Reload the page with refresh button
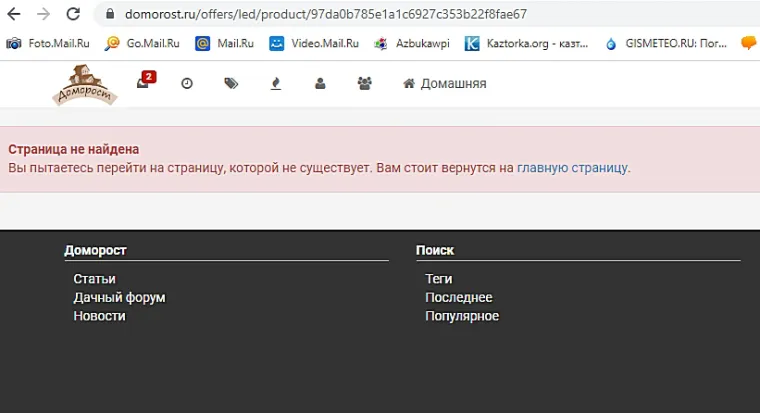 [73, 15]
